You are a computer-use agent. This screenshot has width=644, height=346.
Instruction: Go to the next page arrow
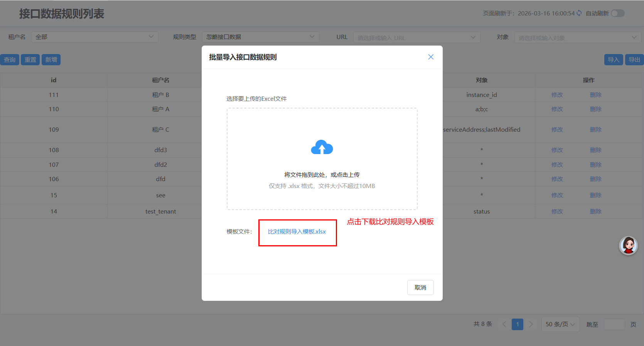coord(531,324)
